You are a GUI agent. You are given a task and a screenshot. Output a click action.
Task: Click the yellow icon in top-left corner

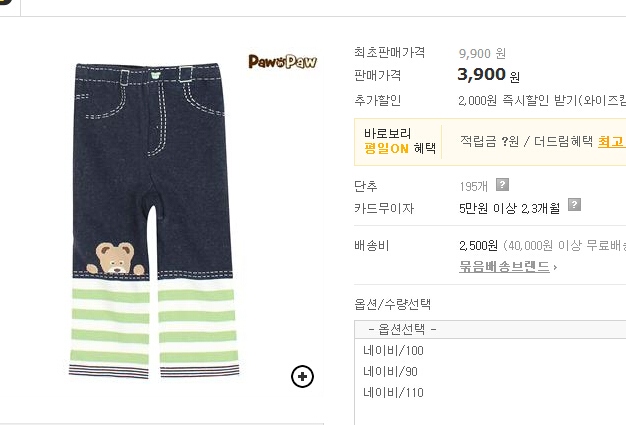pyautogui.click(x=6, y=2)
